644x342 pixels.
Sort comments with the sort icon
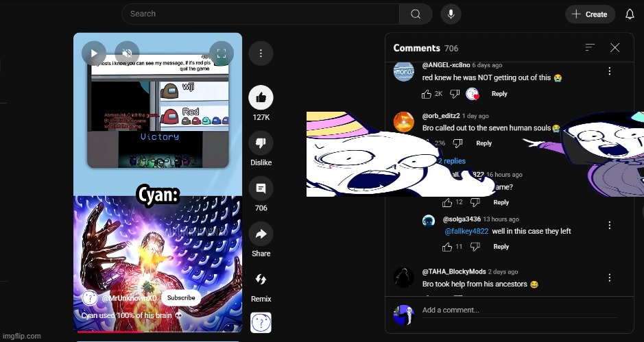click(x=590, y=47)
